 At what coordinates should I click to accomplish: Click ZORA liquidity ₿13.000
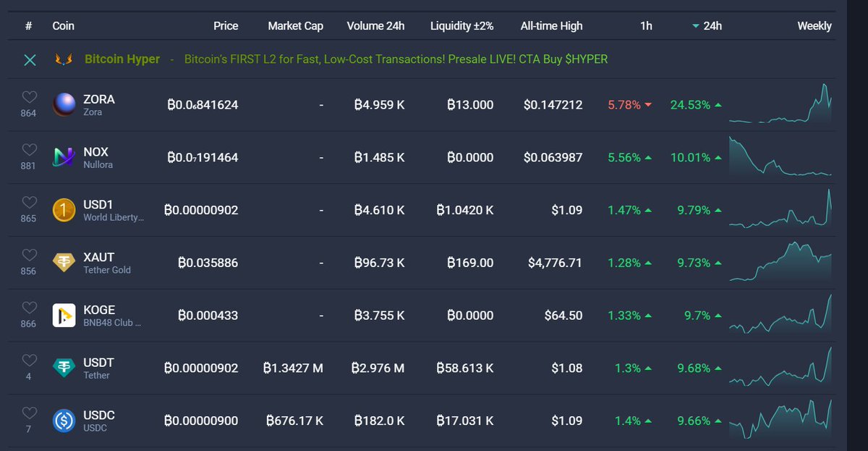[x=470, y=105]
